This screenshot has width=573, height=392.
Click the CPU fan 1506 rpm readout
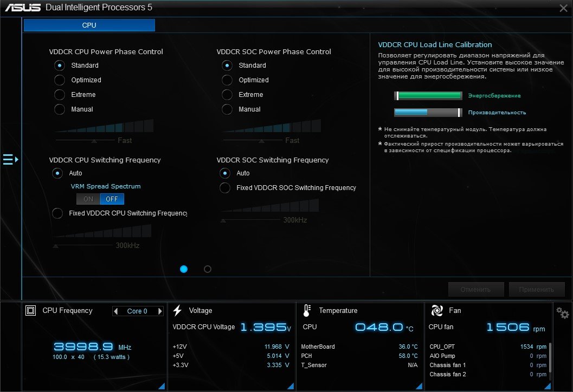(516, 327)
